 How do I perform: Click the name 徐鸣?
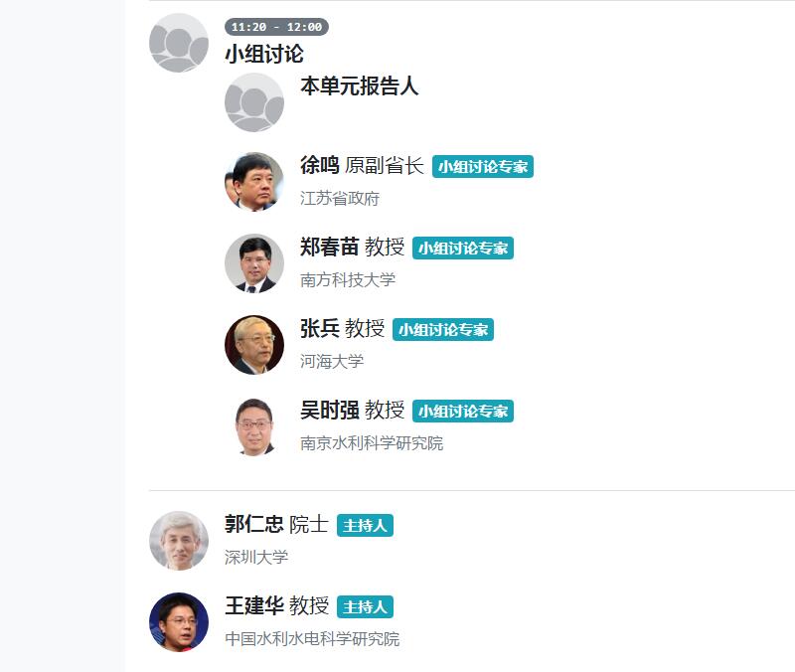click(x=320, y=165)
